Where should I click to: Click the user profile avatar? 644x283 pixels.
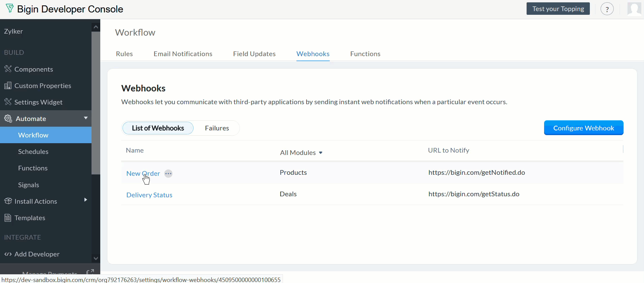coord(634,9)
